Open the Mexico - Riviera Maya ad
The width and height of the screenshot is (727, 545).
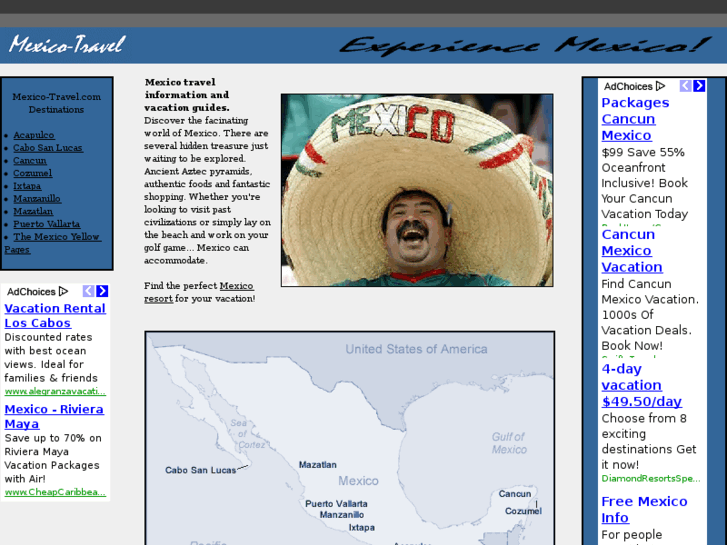pos(54,417)
